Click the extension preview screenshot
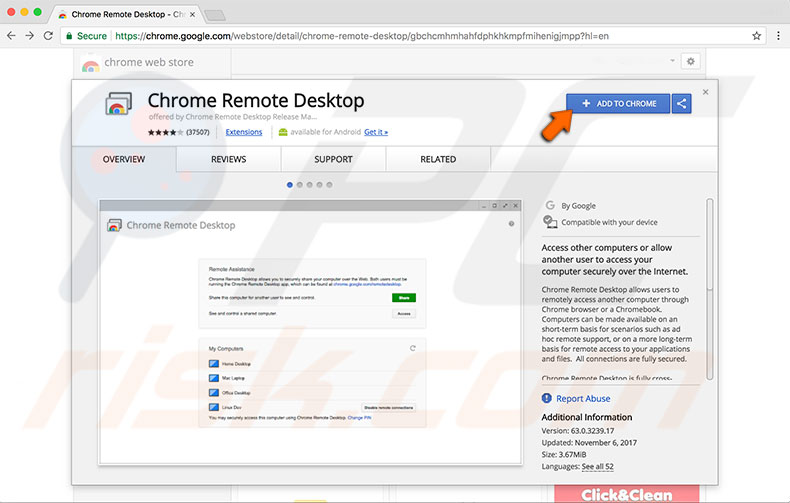Viewport: 790px width, 503px height. pyautogui.click(x=310, y=332)
